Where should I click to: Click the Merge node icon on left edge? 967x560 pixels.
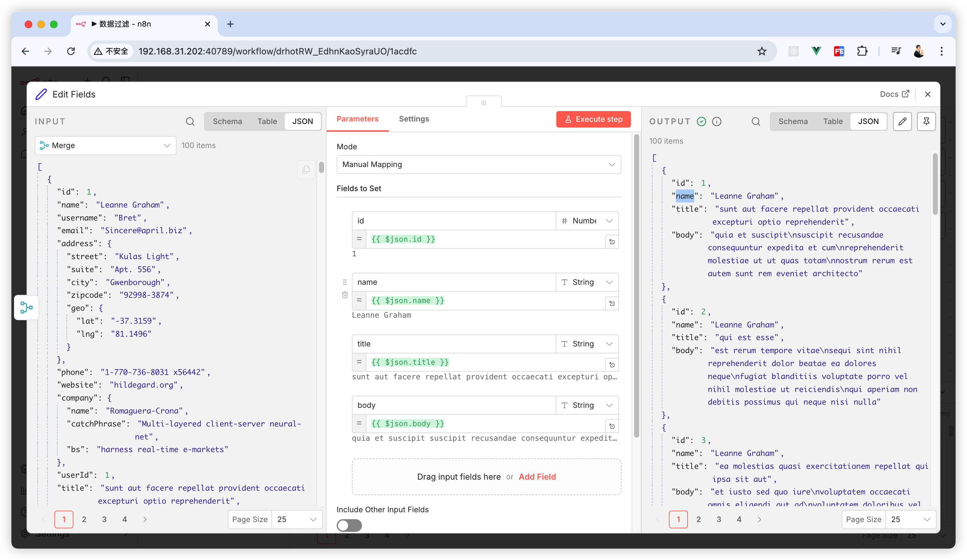[26, 307]
